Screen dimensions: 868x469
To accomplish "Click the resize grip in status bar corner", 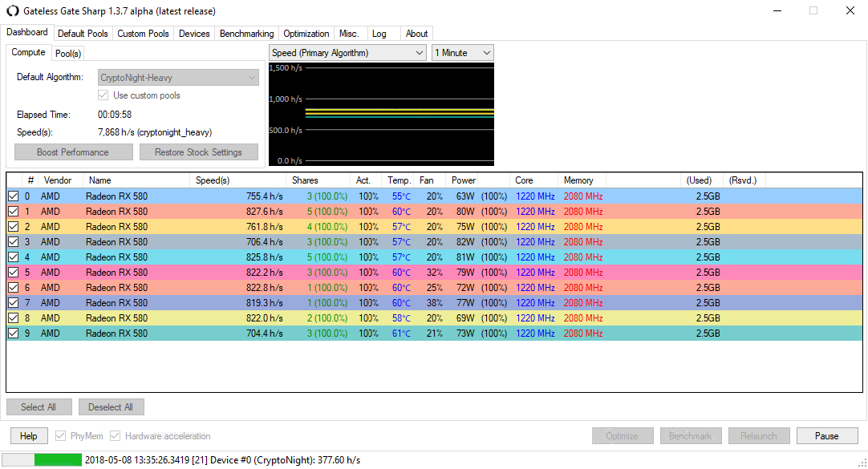I will coord(862,463).
